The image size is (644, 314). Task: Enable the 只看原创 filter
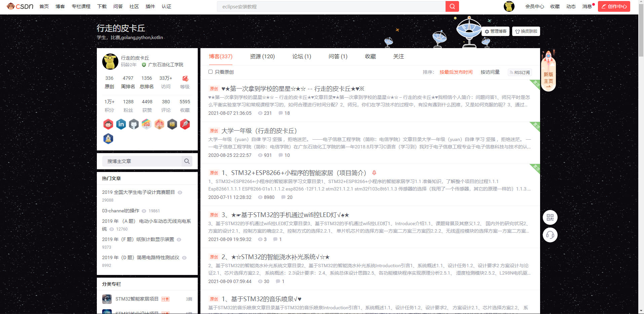coord(211,72)
